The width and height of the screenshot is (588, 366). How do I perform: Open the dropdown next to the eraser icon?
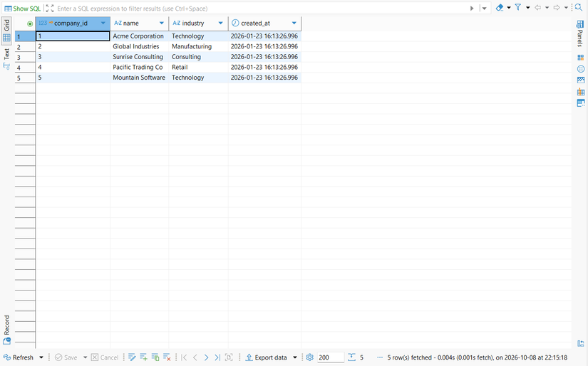[509, 8]
